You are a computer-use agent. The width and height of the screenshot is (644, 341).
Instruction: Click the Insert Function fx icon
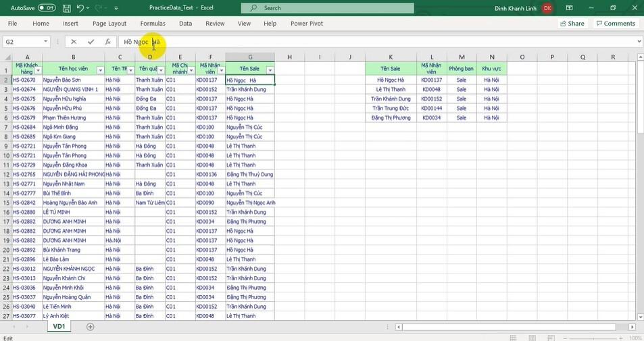coord(107,41)
